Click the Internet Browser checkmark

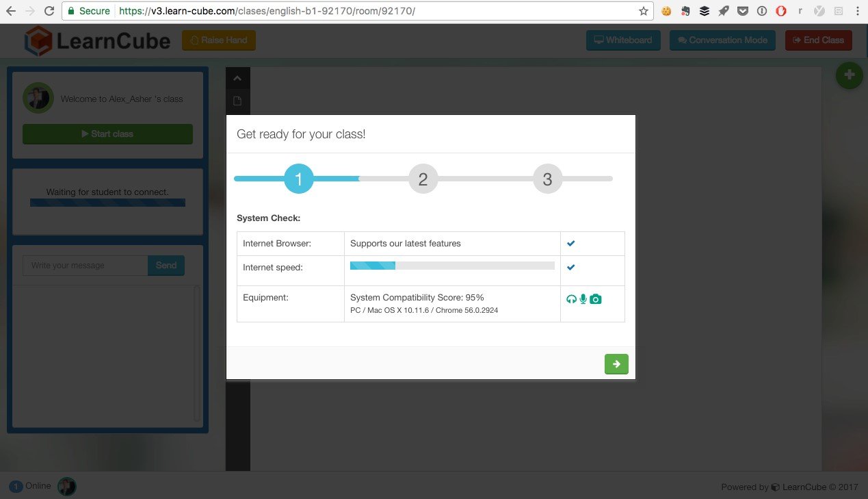571,243
